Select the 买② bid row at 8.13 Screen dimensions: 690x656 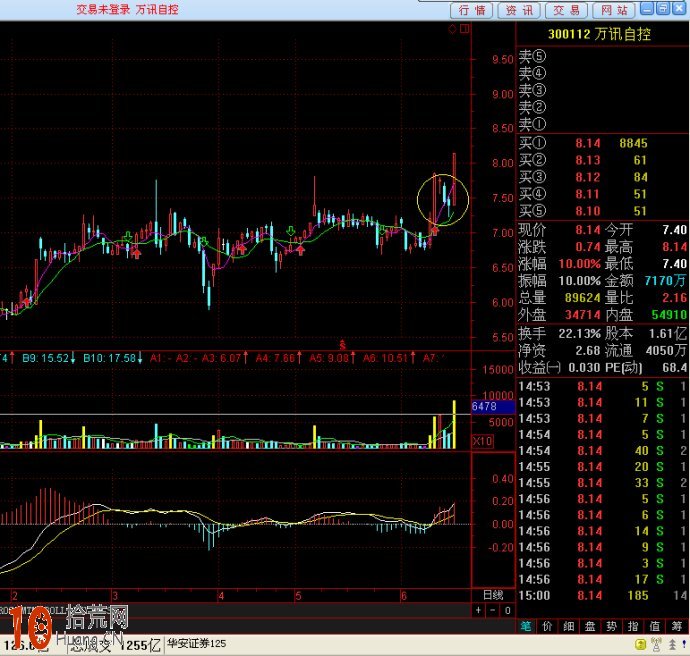[603, 160]
